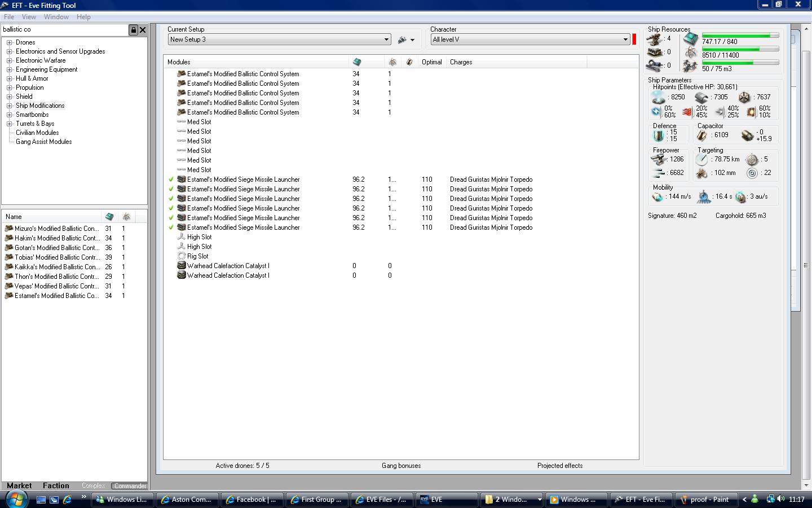This screenshot has width=812, height=508.
Task: Expand the Hull & Armor category
Action: tap(9, 78)
